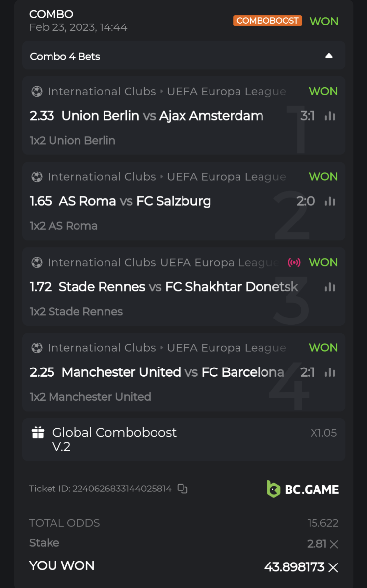Open stats icon for Stade Rennes match

pyautogui.click(x=330, y=287)
